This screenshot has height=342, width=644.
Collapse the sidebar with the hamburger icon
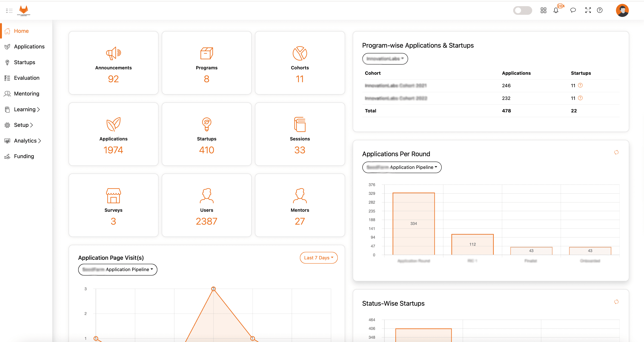(9, 11)
